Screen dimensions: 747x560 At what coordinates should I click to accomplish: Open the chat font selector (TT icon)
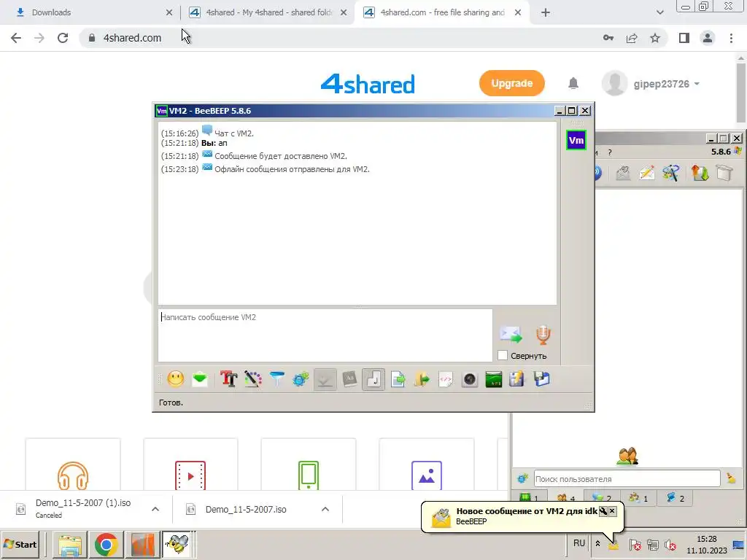tap(228, 379)
